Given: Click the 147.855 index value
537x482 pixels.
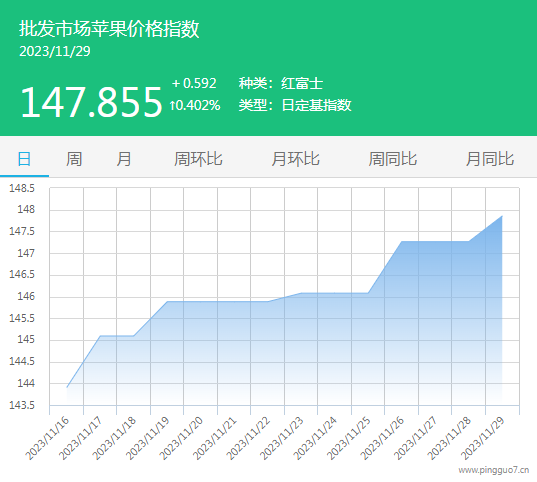Looking at the screenshot, I should [91, 102].
